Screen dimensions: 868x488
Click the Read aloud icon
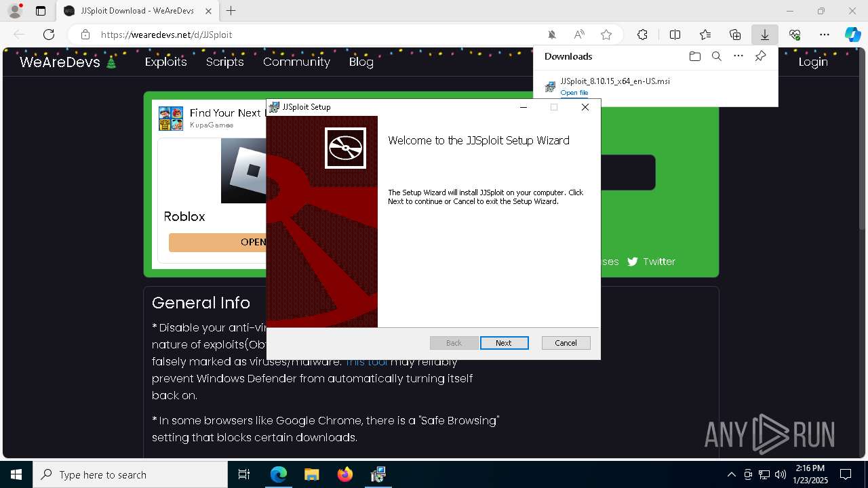pos(579,35)
